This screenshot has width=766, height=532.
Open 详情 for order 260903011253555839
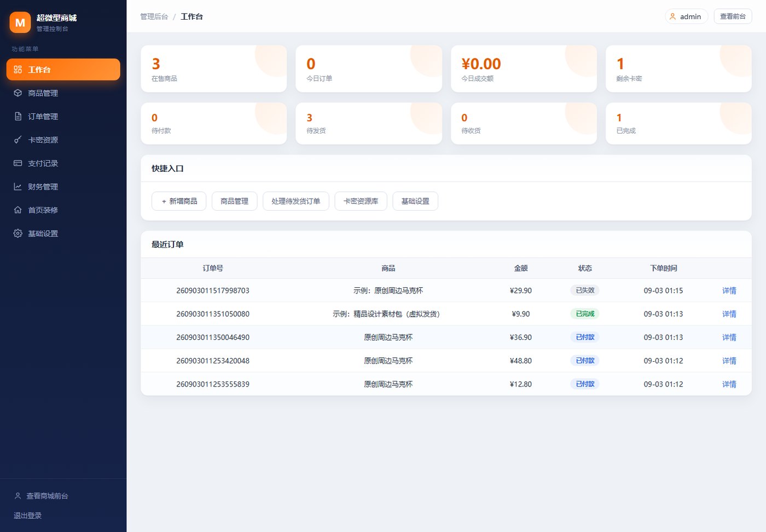[x=729, y=384]
